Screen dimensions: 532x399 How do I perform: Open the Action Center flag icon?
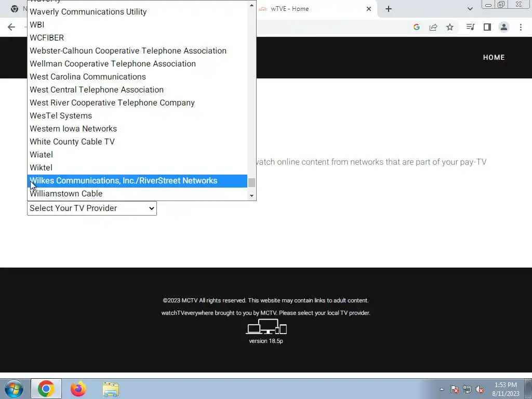pos(455,389)
